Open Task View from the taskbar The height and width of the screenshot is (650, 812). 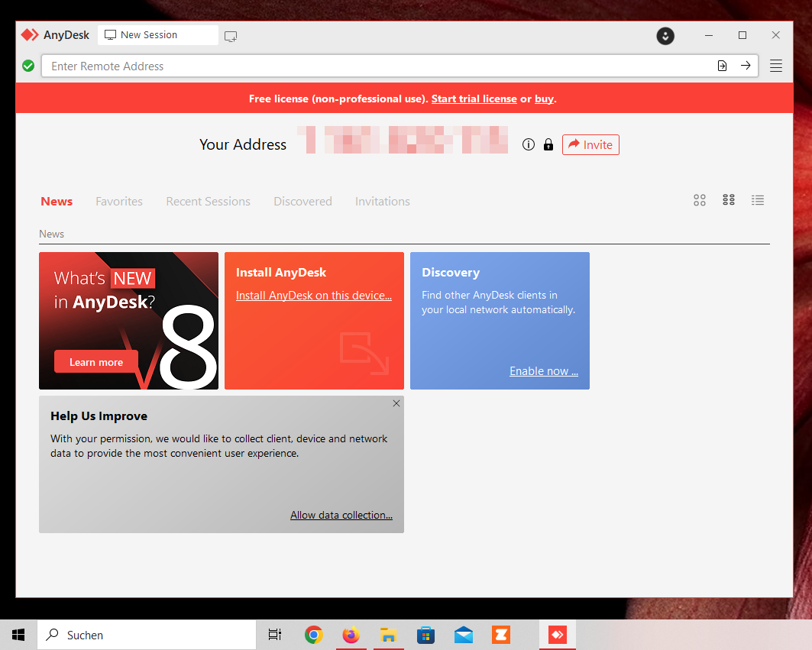274,635
